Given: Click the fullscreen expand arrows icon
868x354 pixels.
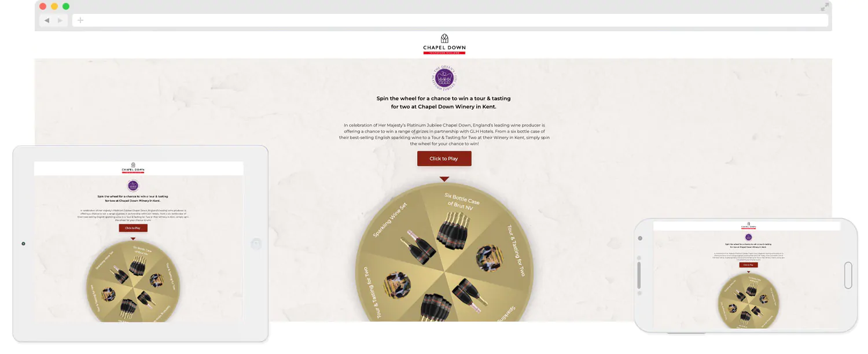Looking at the screenshot, I should [x=825, y=7].
